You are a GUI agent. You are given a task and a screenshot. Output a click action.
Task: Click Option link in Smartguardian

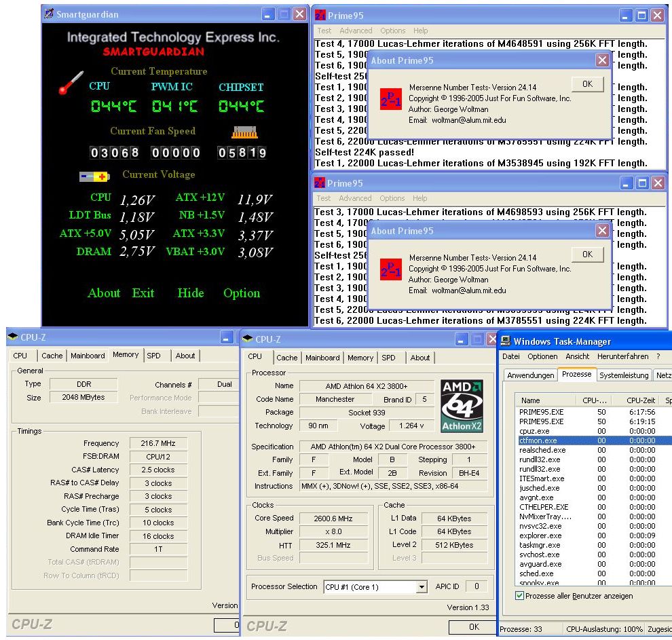pyautogui.click(x=242, y=294)
